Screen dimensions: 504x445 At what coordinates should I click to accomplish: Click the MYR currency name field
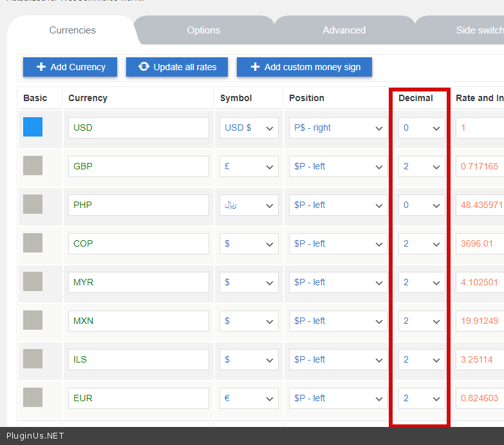(x=138, y=282)
